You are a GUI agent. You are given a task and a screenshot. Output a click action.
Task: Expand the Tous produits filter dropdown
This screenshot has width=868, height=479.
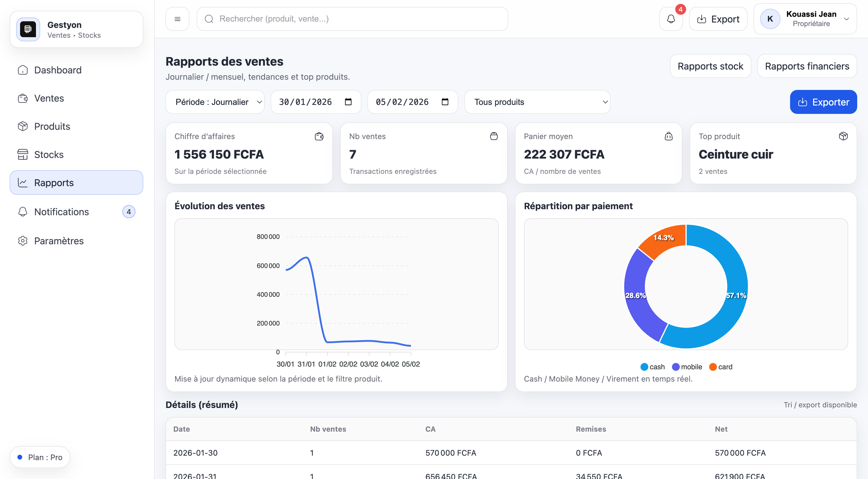[x=537, y=102]
